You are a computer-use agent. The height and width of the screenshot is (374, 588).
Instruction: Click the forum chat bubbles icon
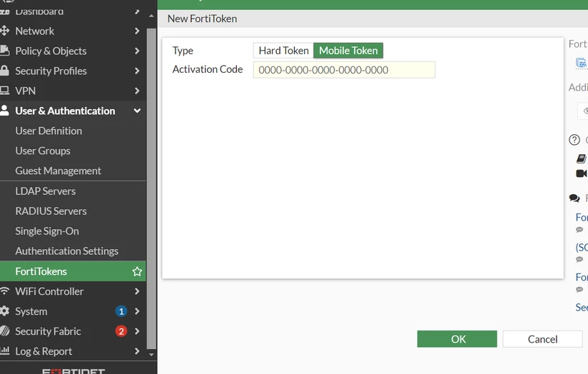pos(574,198)
